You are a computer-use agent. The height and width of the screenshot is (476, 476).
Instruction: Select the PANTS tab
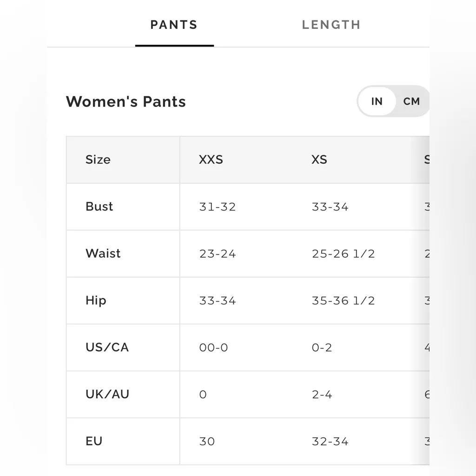coord(174,25)
